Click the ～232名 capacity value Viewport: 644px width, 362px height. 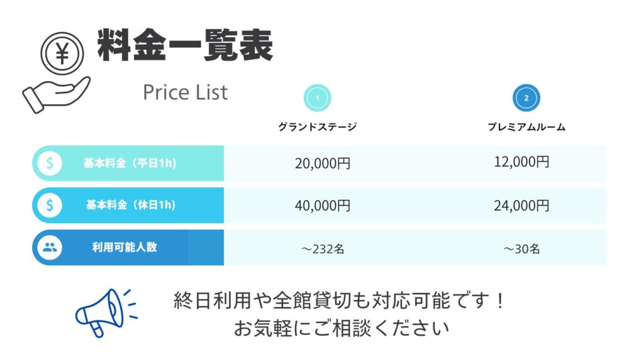click(x=323, y=249)
